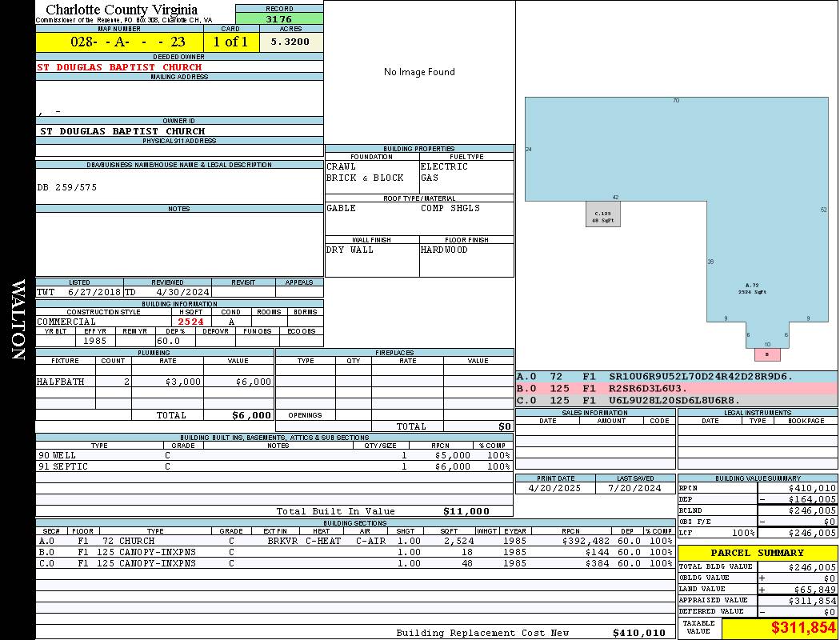Click the reviewed date 4/30/2024

[182, 293]
